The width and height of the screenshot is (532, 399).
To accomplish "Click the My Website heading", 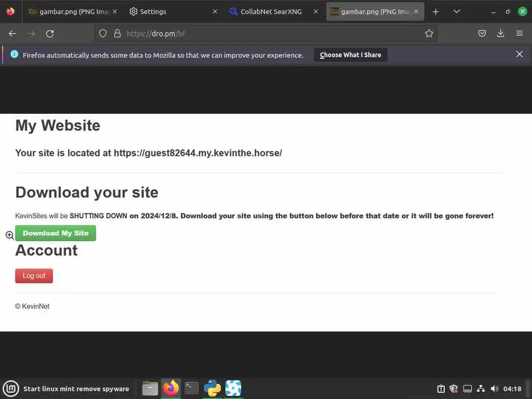I will [x=58, y=126].
